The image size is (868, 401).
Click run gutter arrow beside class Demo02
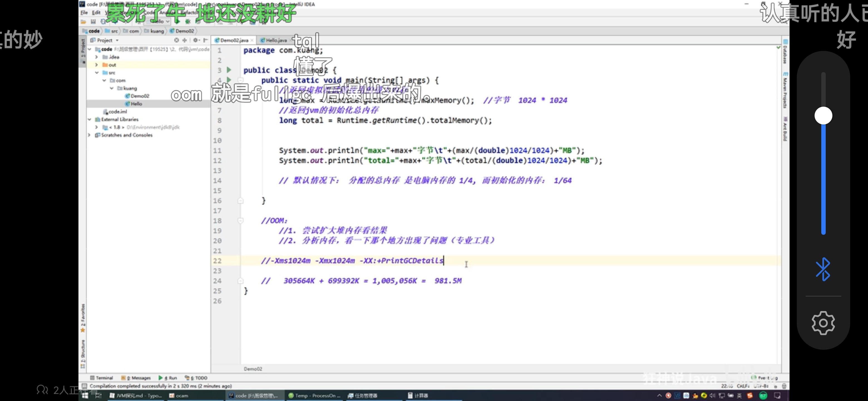pos(229,70)
